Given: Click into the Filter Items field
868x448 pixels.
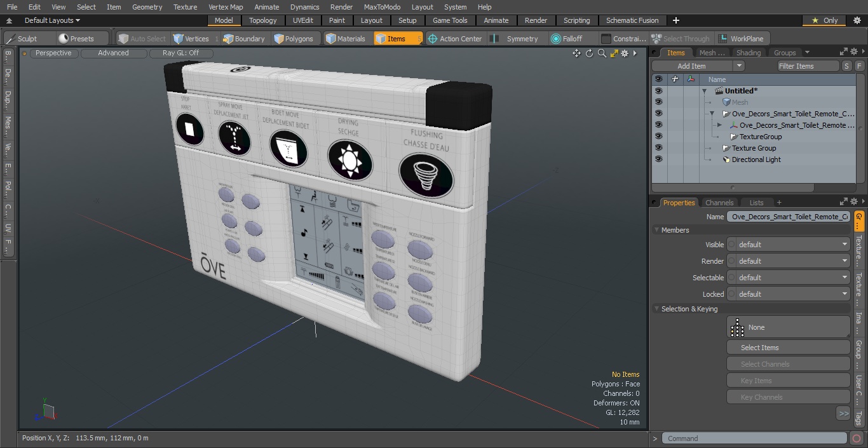Looking at the screenshot, I should tap(808, 66).
